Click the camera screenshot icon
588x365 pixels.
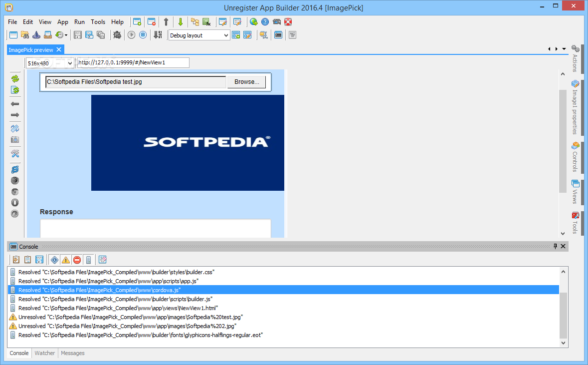[x=15, y=140]
